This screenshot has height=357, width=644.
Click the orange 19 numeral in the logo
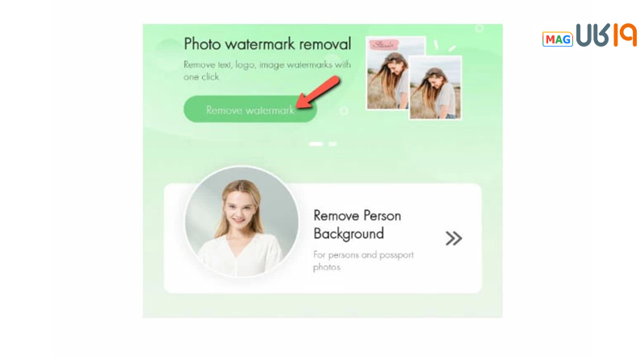625,35
